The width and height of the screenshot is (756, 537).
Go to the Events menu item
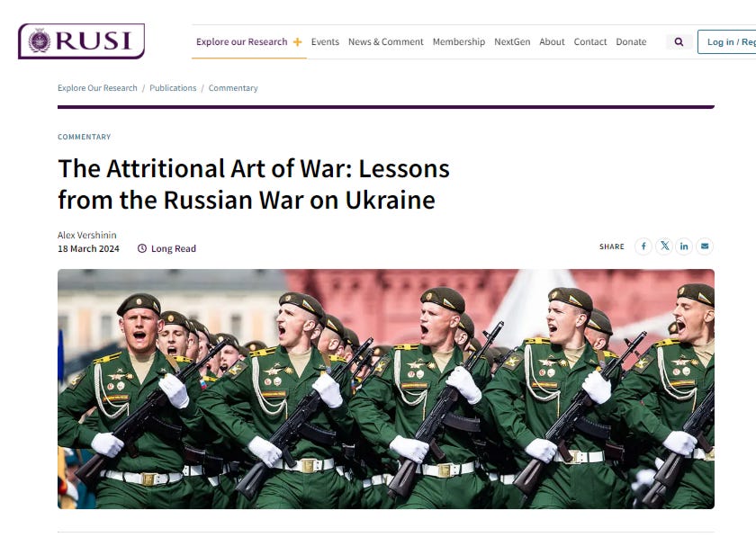click(x=325, y=42)
